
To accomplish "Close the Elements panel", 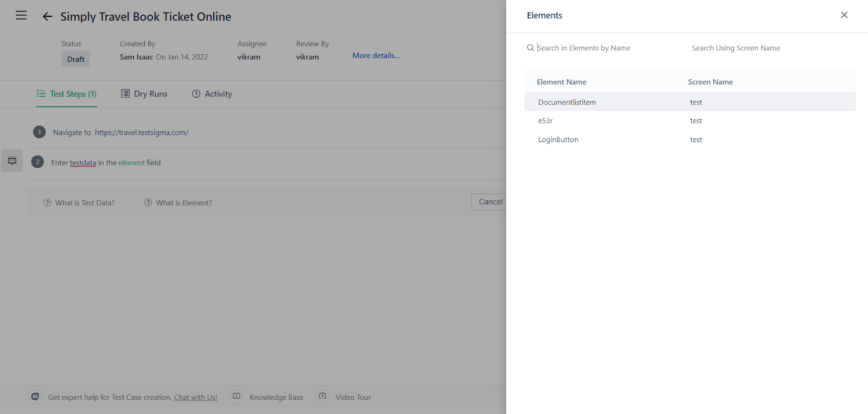I will [x=844, y=15].
